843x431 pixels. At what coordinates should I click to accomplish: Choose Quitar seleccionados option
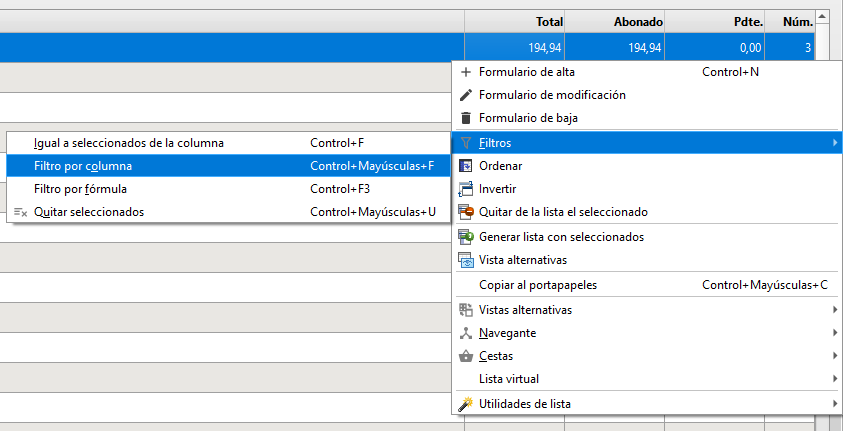click(x=89, y=212)
